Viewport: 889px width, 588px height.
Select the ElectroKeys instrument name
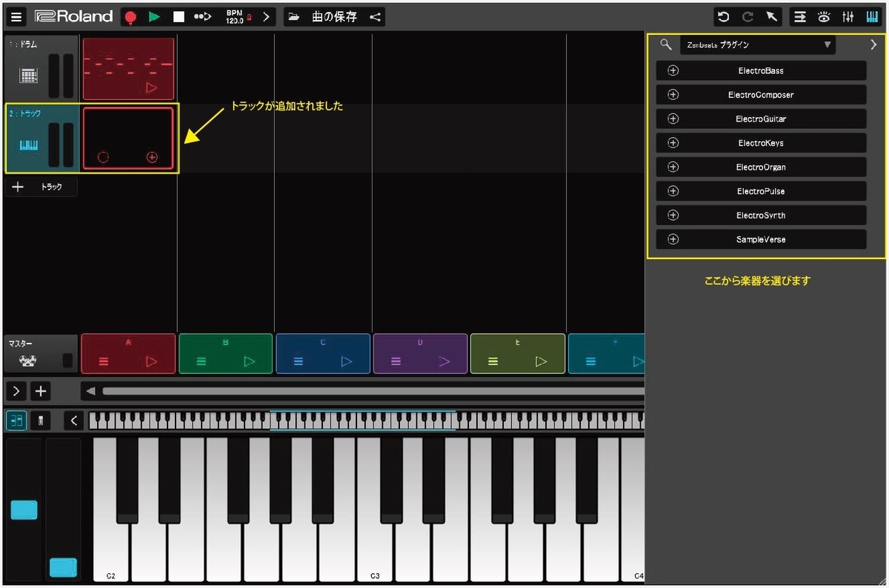[x=761, y=143]
